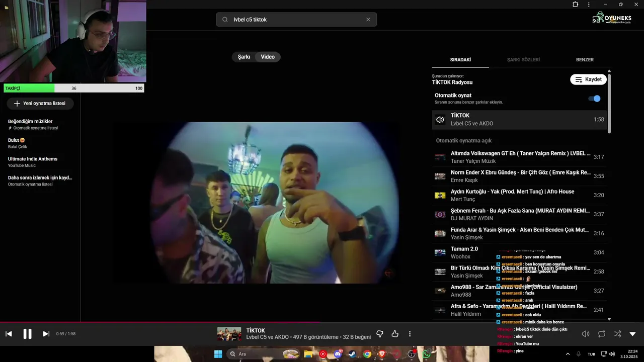The width and height of the screenshot is (644, 362).
Task: Open the Bulut playlist
Action: click(40, 143)
